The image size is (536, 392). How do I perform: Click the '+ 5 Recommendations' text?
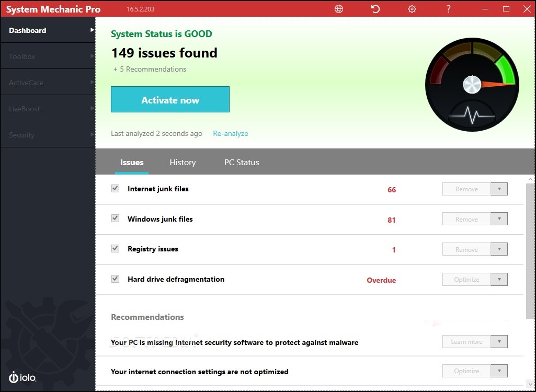click(x=150, y=69)
